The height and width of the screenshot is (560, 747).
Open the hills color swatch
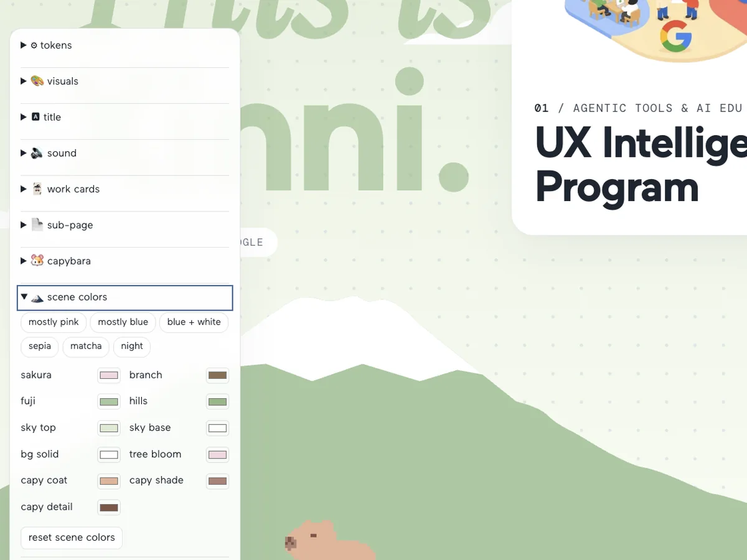tap(218, 402)
